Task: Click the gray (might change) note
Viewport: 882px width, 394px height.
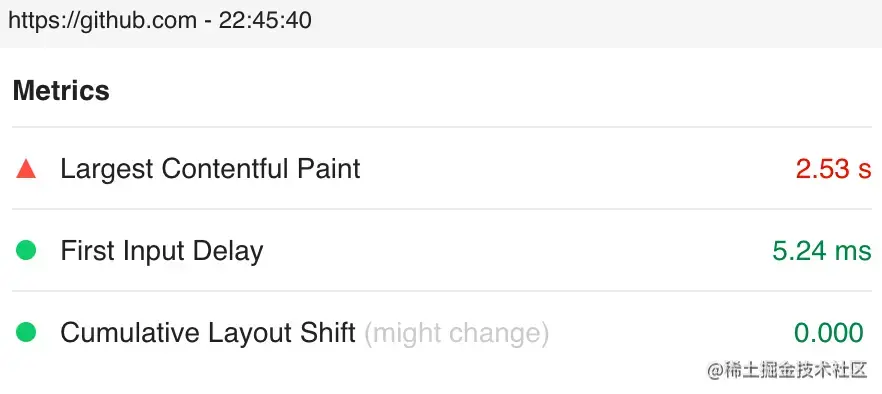Action: coord(456,333)
